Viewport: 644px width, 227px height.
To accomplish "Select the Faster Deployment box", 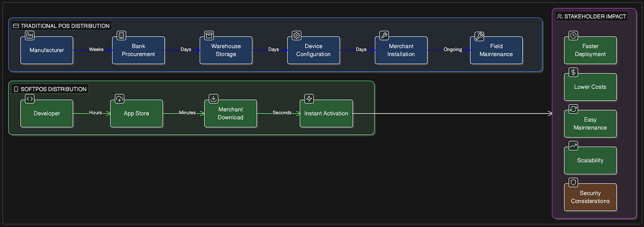I will point(590,50).
